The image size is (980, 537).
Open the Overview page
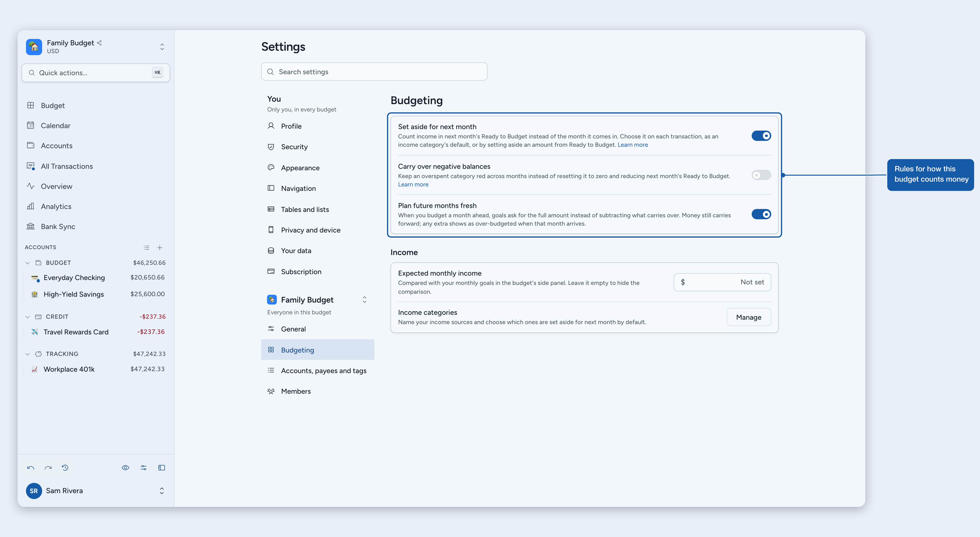(x=96, y=186)
